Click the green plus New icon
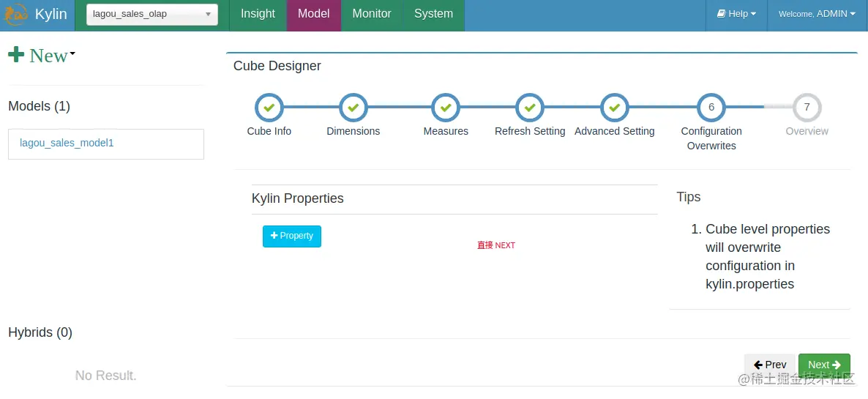The image size is (868, 399). [16, 54]
